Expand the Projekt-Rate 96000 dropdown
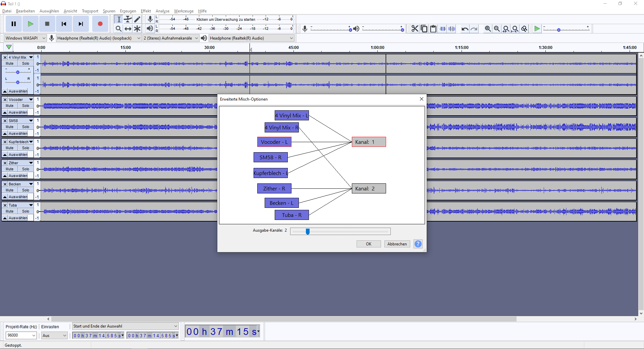This screenshot has height=349, width=644. [x=21, y=335]
